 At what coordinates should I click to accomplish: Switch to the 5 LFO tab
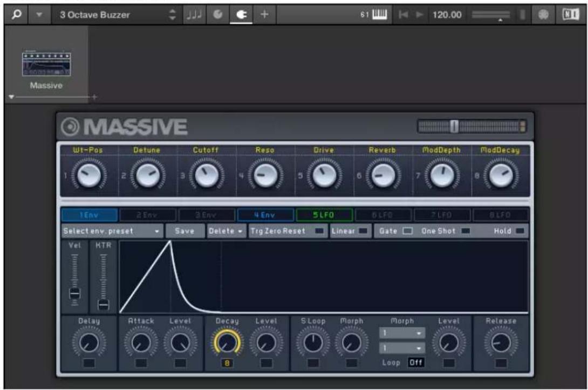pos(324,215)
